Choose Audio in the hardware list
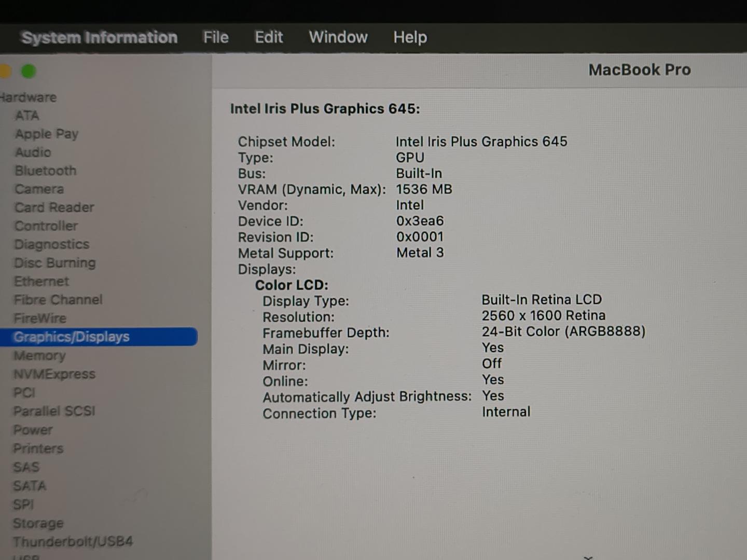 (33, 152)
